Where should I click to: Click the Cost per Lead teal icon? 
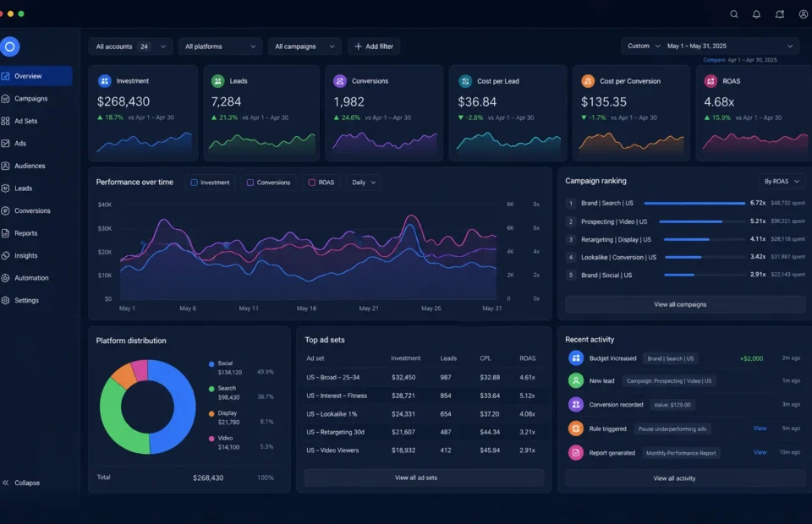click(465, 81)
